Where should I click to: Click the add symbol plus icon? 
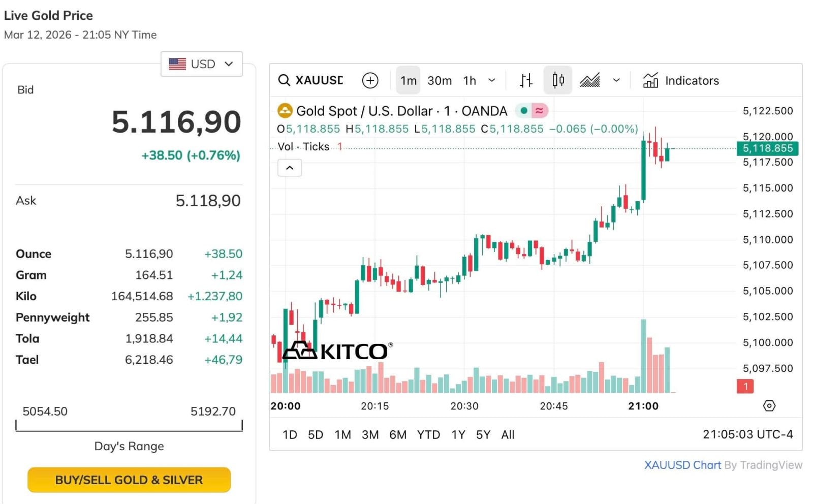[370, 80]
